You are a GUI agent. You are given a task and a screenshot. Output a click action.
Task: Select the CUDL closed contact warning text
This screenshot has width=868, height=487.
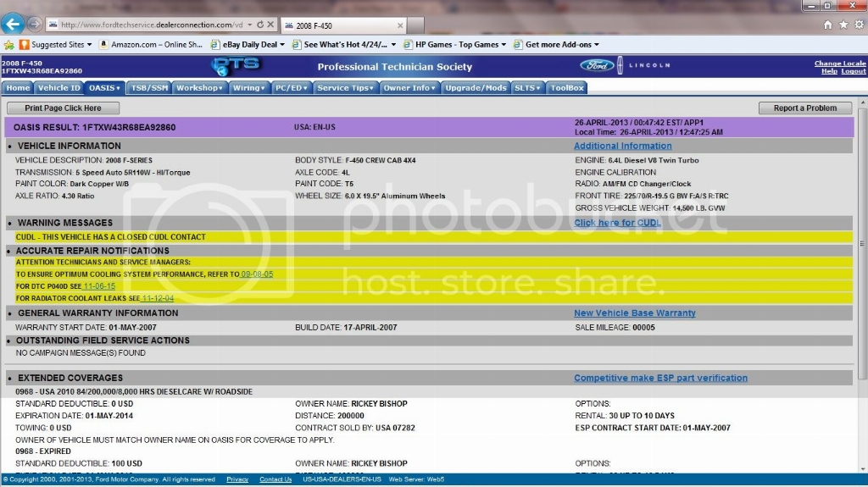[111, 237]
